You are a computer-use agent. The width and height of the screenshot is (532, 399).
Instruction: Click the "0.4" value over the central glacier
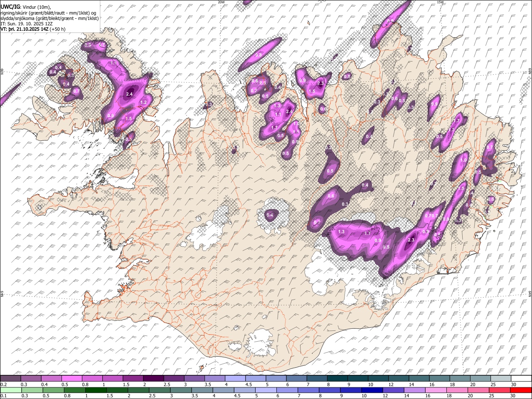pos(270,215)
